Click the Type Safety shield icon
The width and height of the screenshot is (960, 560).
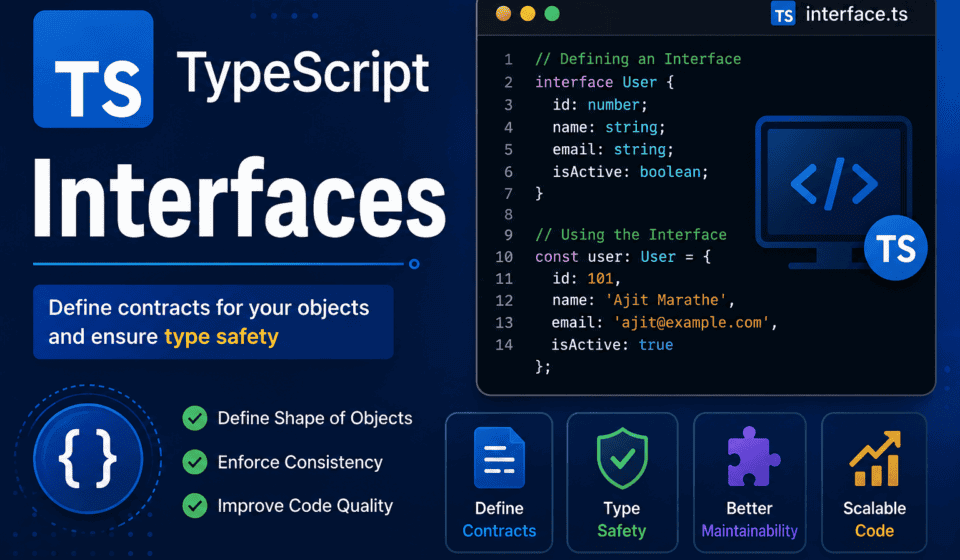[622, 458]
